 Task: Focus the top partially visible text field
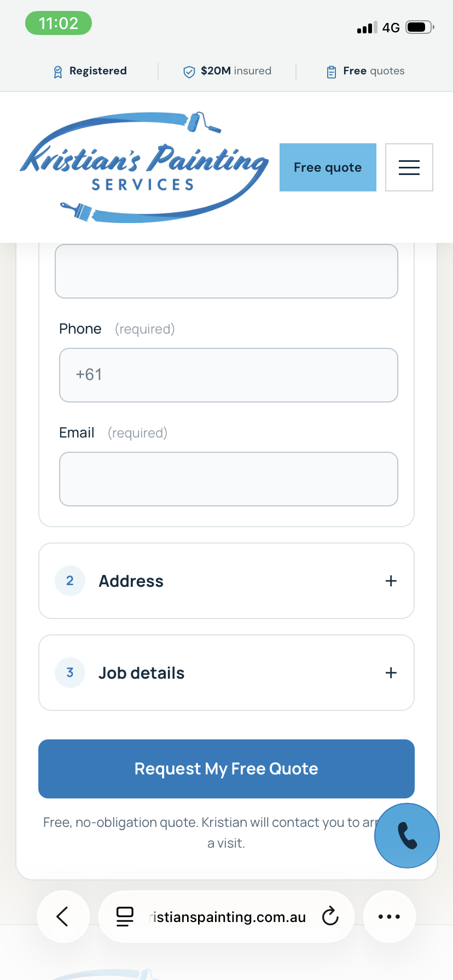coord(226,271)
